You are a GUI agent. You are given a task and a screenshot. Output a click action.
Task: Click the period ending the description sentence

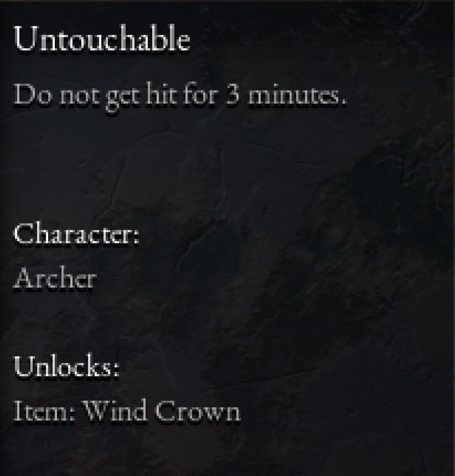coord(343,103)
